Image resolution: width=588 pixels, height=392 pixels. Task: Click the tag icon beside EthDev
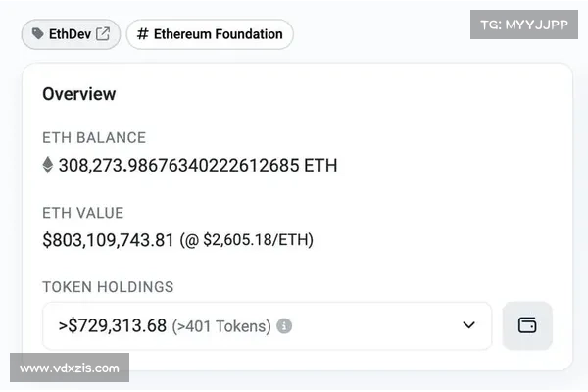tap(38, 34)
